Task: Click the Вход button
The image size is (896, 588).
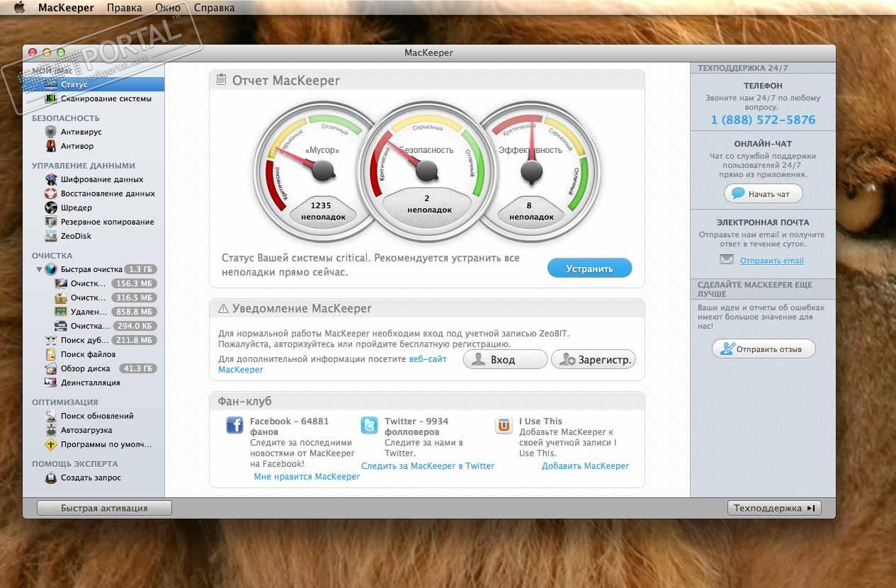Action: click(505, 360)
